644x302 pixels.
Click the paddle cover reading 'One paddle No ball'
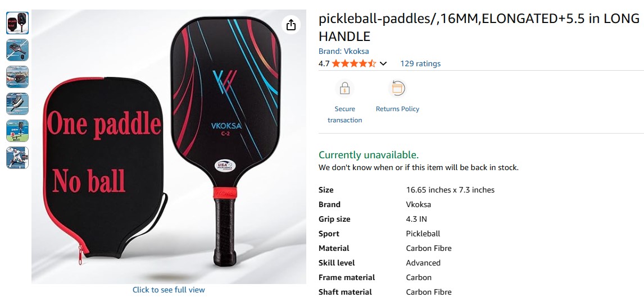[105, 168]
